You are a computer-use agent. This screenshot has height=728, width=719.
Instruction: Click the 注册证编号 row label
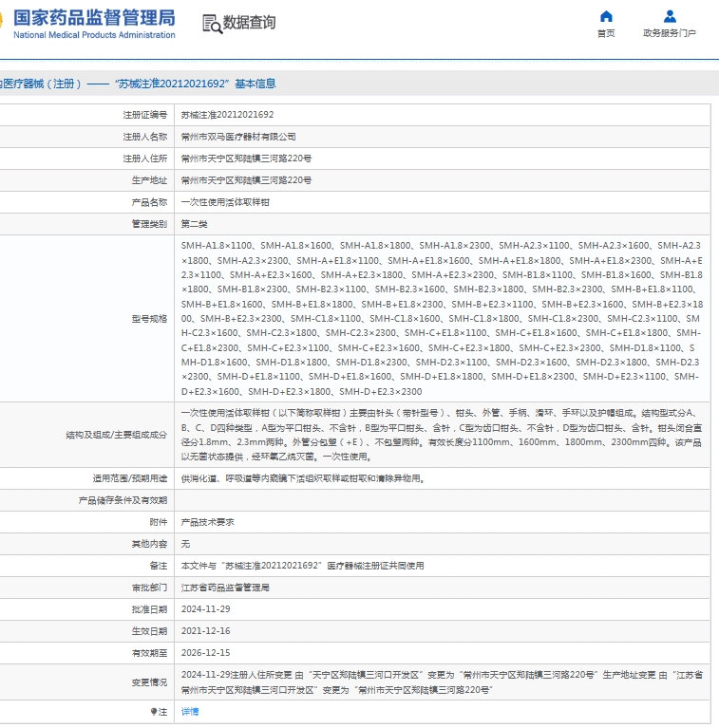pos(145,115)
